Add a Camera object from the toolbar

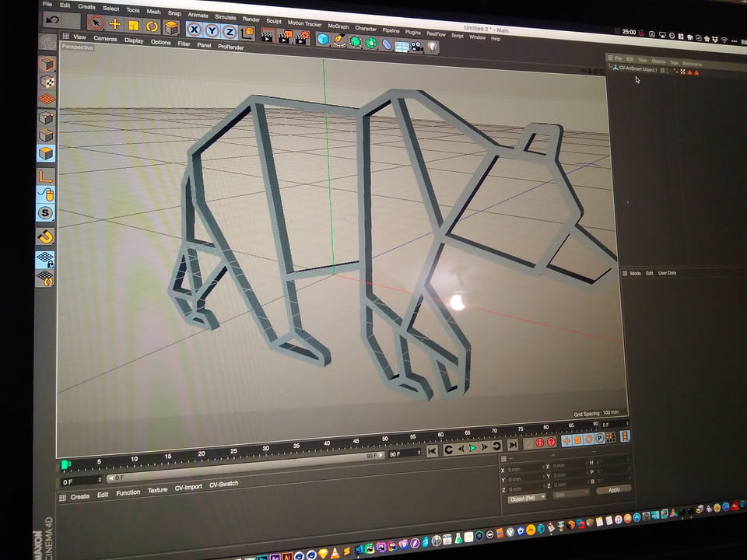(417, 46)
